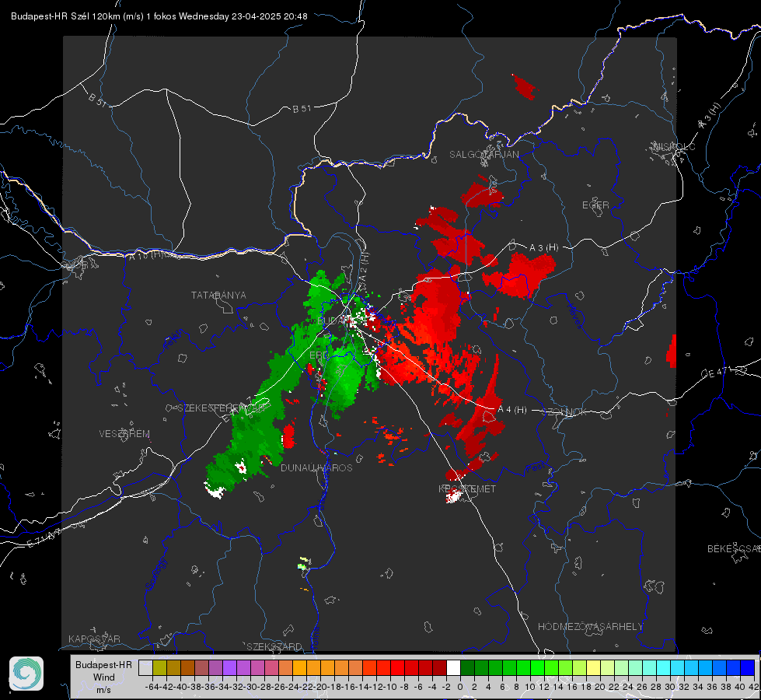The image size is (761, 700).
Task: Click the VESZPRÉM city label
Action: [x=124, y=434]
